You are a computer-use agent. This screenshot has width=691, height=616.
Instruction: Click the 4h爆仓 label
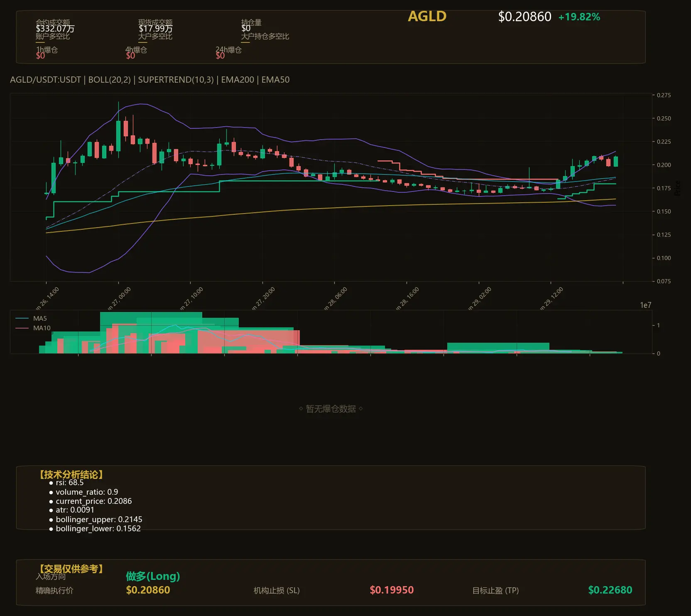136,50
